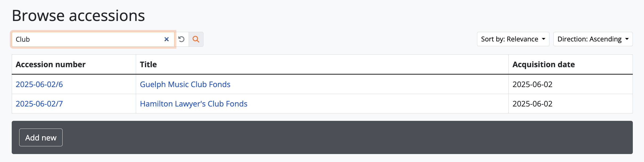Image resolution: width=644 pixels, height=162 pixels.
Task: Click the caret arrow on Direction
Action: [x=627, y=39]
